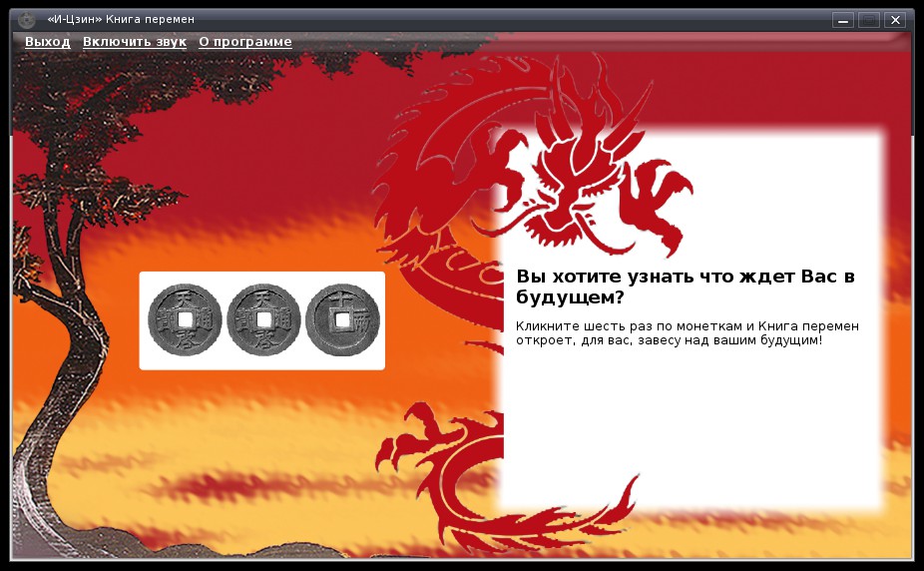The width and height of the screenshot is (924, 571).
Task: Open the О программе about page
Action: pyautogui.click(x=245, y=42)
